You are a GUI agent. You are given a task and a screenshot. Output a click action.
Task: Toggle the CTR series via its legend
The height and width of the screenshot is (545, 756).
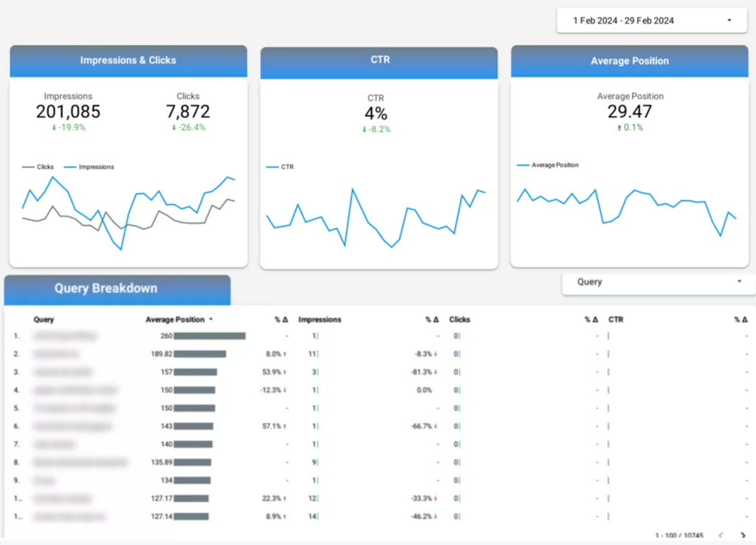tap(274, 168)
